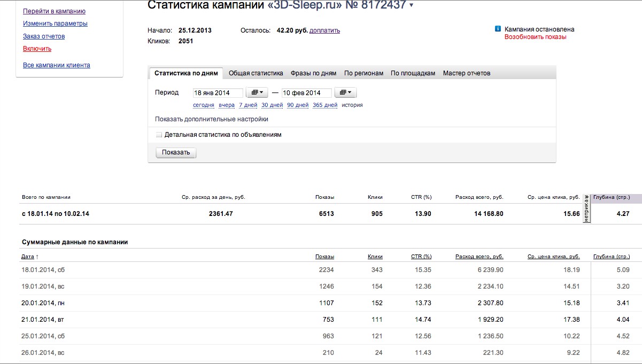The height and width of the screenshot is (364, 642).
Task: Click total impressions value 6513
Action: tap(326, 214)
